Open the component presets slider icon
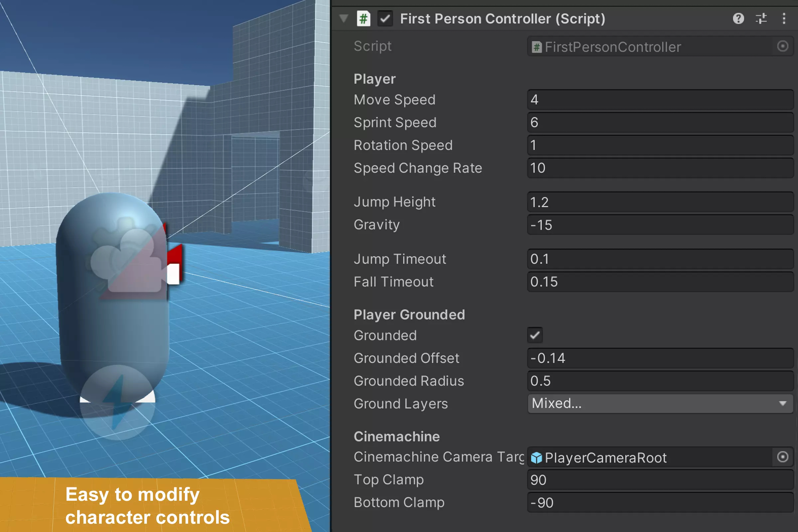This screenshot has width=798, height=532. (761, 18)
